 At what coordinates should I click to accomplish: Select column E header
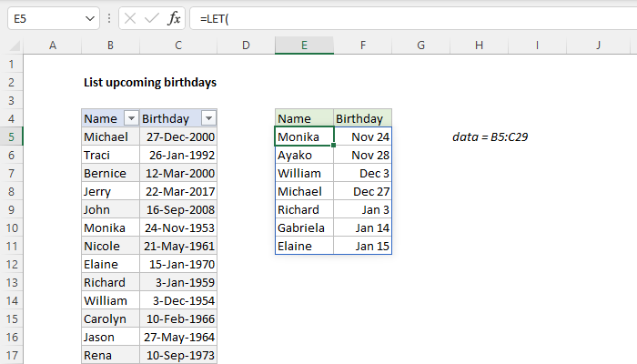coord(304,45)
